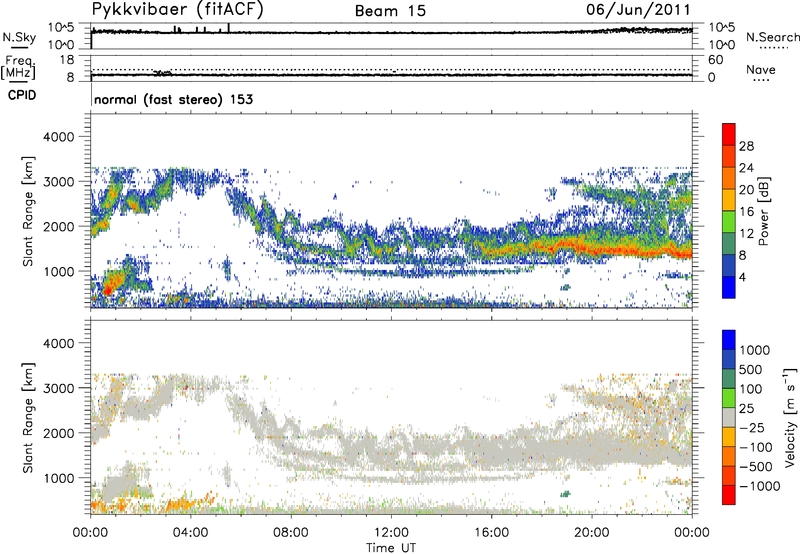This screenshot has width=800, height=554.
Task: Click the "20" power colorbar tick
Action: tap(746, 190)
